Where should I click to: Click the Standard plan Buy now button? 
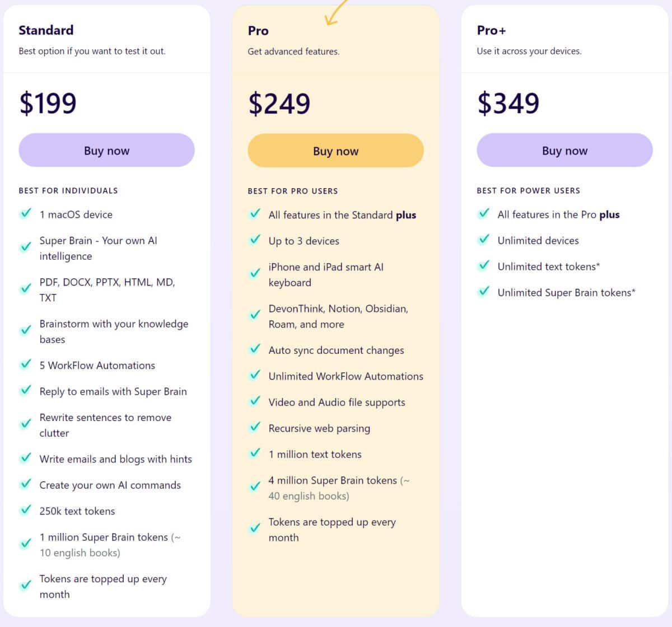(x=106, y=150)
